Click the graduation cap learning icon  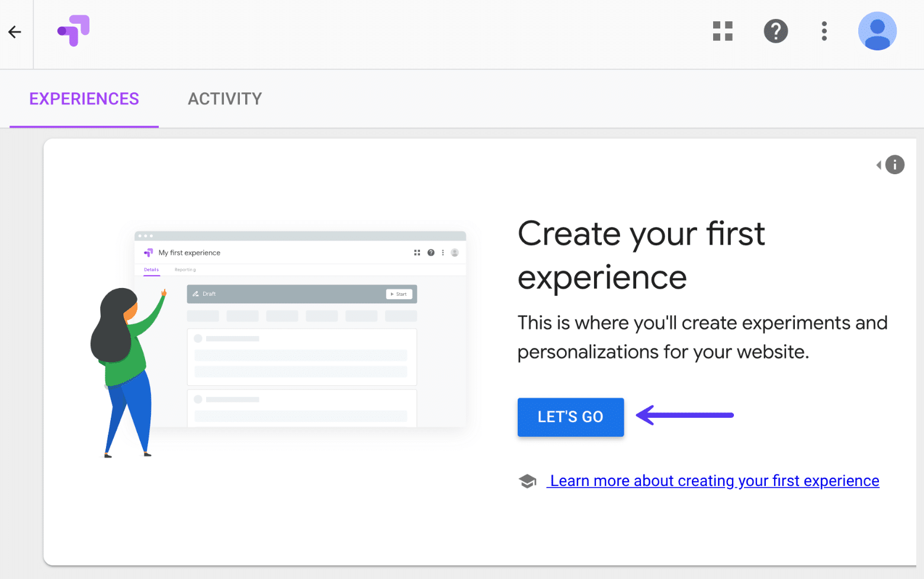(x=528, y=480)
